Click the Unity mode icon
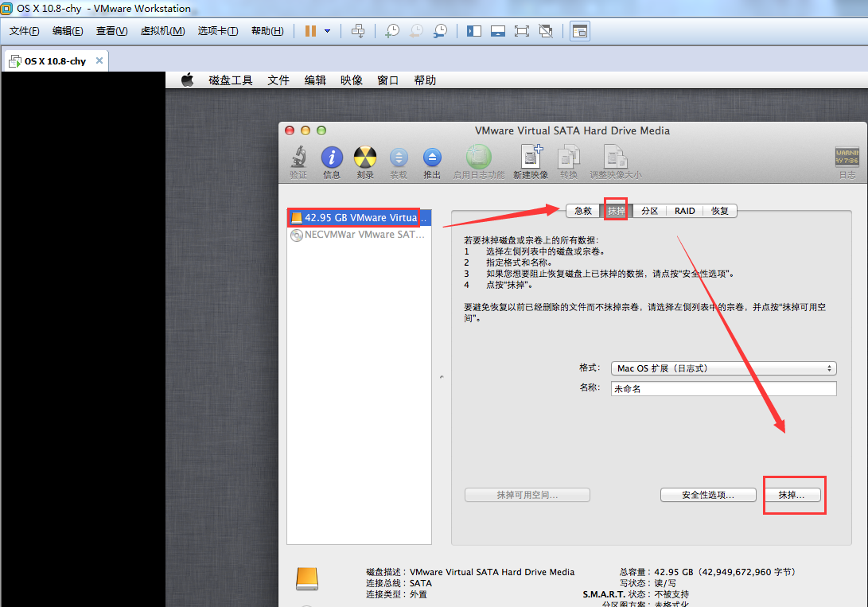The height and width of the screenshot is (607, 868). 546,31
